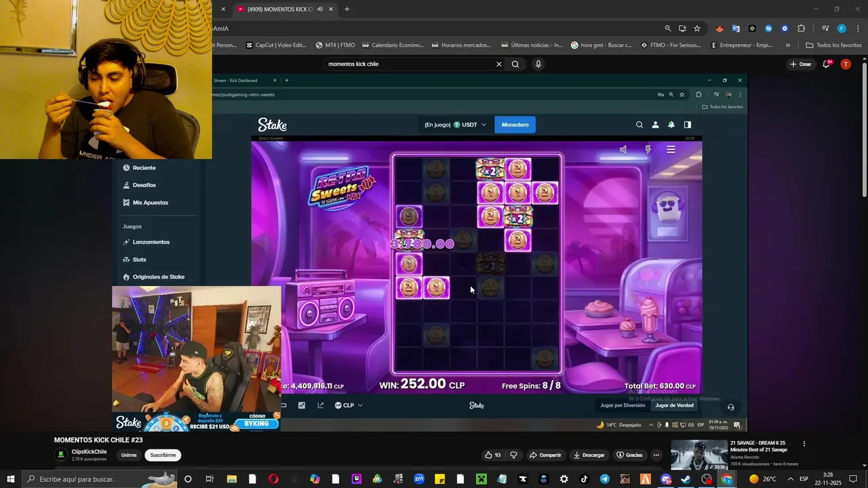Viewport: 868px width, 488px height.
Task: Bookmark this page with the star icon
Action: [697, 28]
